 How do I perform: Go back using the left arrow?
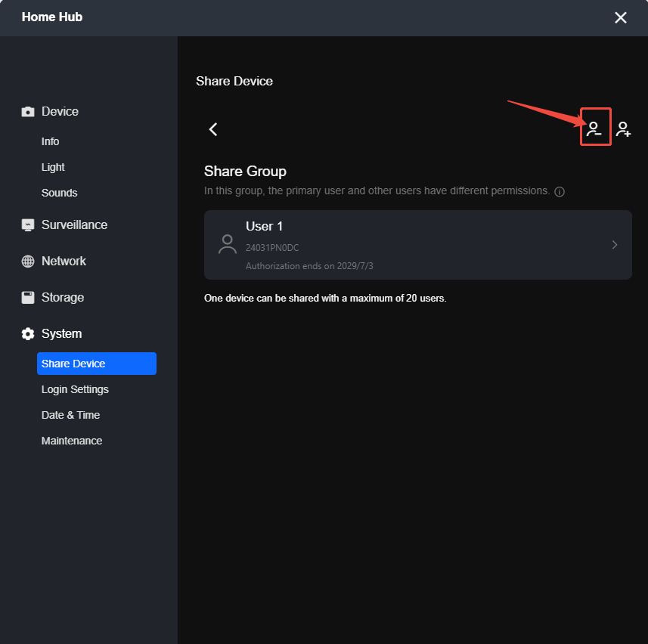[213, 129]
